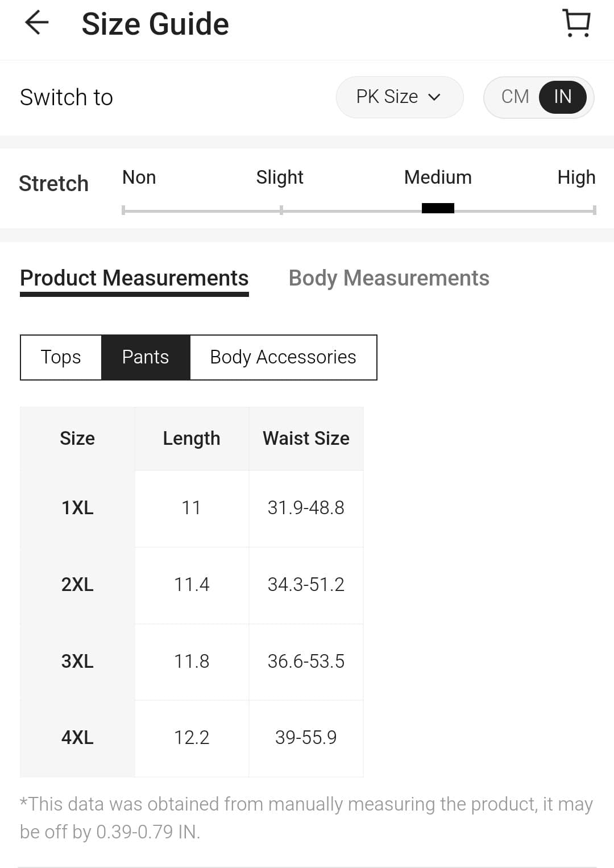The height and width of the screenshot is (868, 614).
Task: Click the Waist Size column header
Action: click(306, 439)
